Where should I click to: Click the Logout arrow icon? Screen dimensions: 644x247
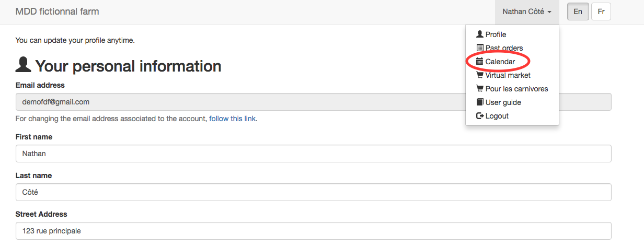click(480, 116)
